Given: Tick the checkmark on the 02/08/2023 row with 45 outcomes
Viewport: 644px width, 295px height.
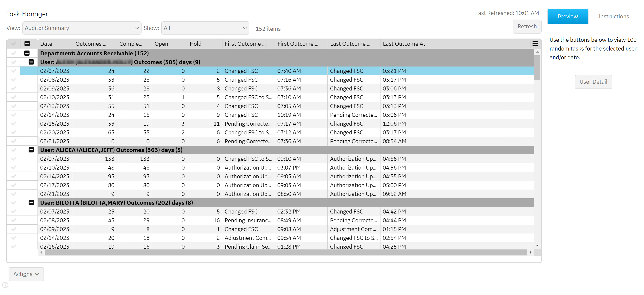Looking at the screenshot, I should click(14, 220).
